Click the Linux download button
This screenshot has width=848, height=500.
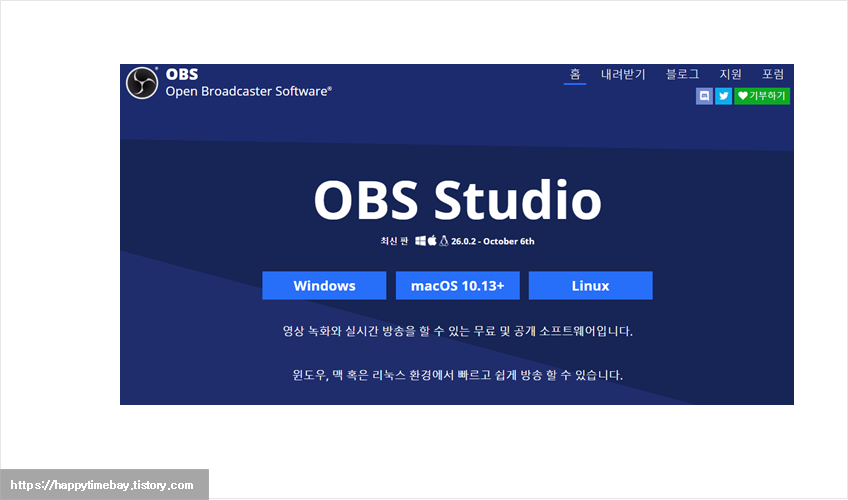click(591, 285)
